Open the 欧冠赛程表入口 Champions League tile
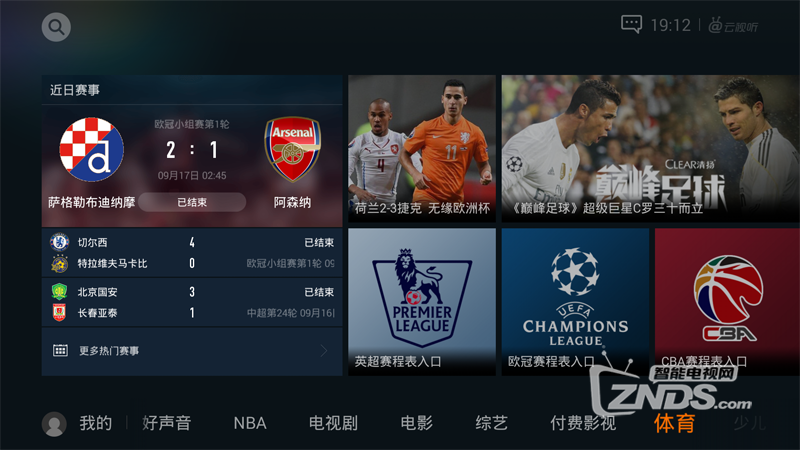800x450 pixels. click(575, 302)
